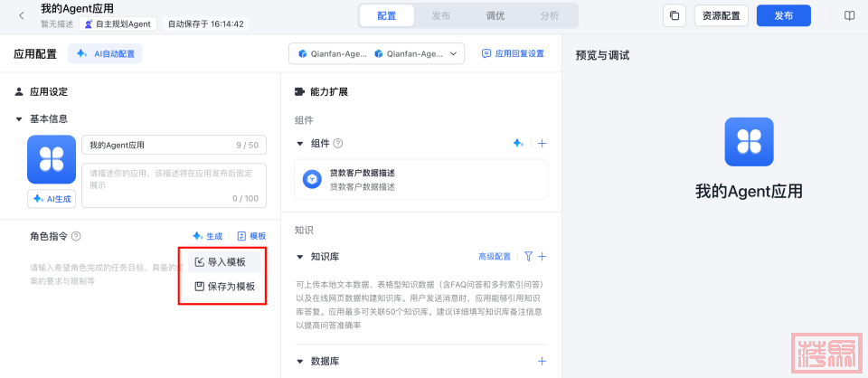Add a component with plus icon
The image size is (868, 378).
[x=542, y=143]
